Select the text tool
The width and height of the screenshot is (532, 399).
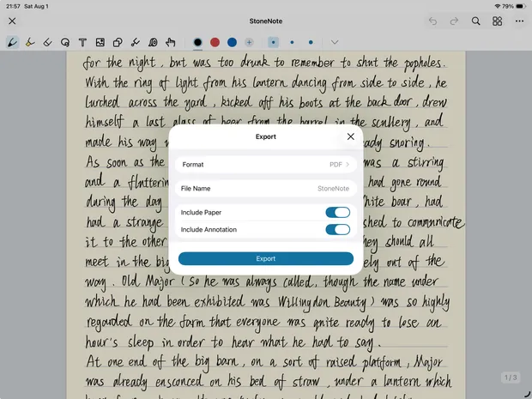click(x=82, y=42)
